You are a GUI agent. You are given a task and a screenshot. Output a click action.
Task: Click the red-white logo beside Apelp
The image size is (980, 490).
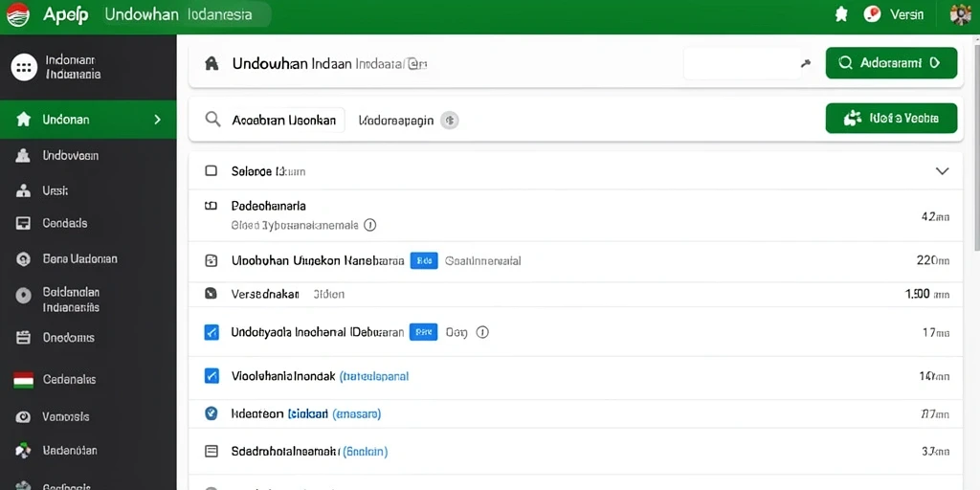(x=17, y=15)
